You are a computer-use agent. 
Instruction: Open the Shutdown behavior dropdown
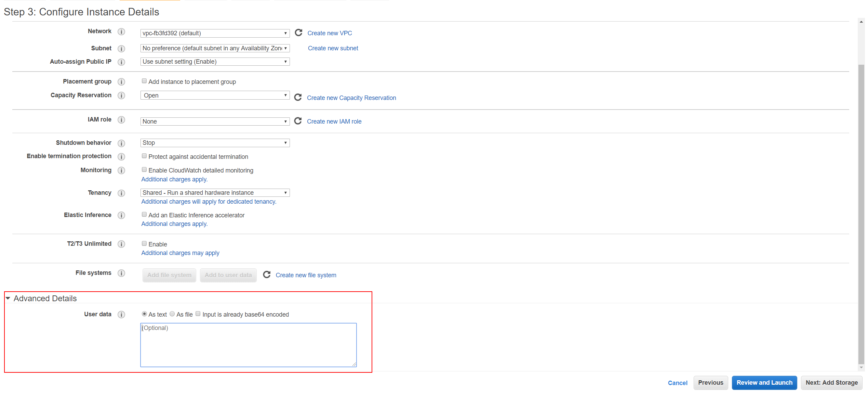pyautogui.click(x=215, y=143)
